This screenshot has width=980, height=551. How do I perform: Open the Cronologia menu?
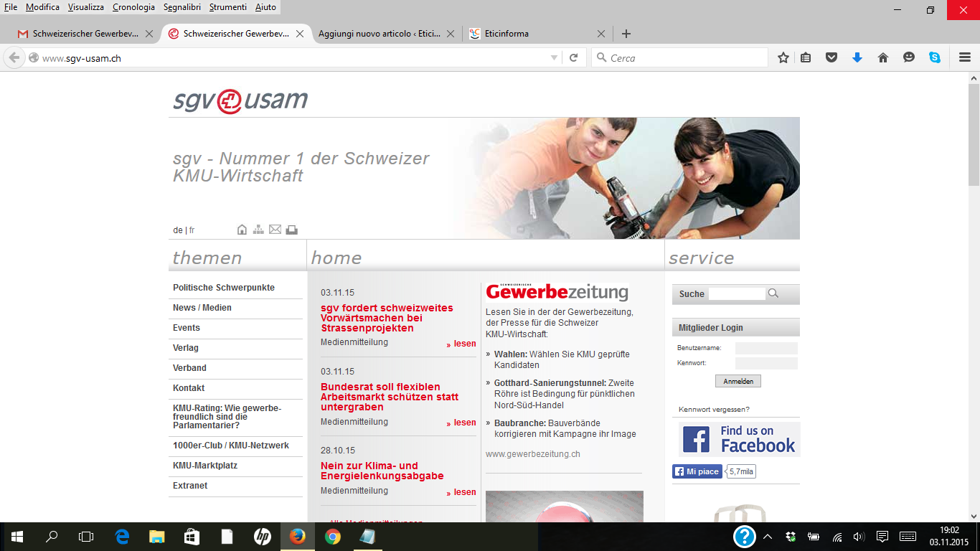(x=133, y=7)
